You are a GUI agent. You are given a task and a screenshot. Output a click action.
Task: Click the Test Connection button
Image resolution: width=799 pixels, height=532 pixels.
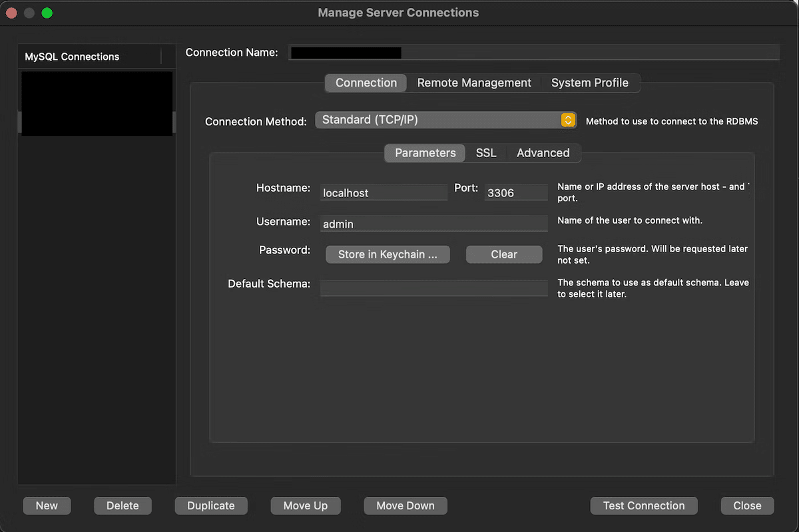point(644,505)
